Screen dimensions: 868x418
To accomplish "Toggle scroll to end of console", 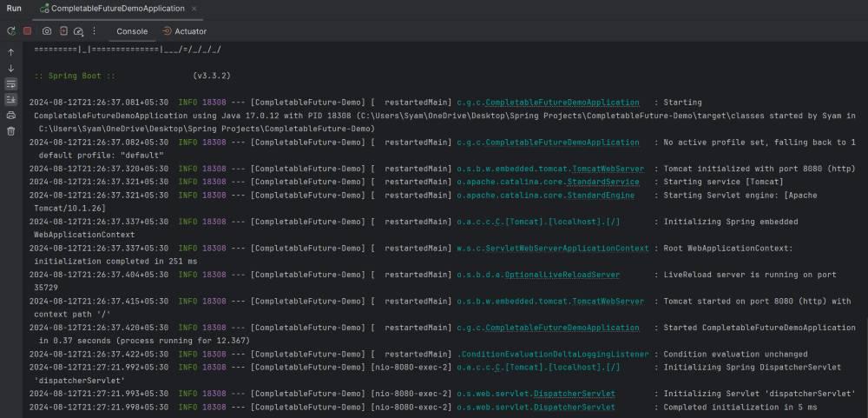I will [11, 100].
